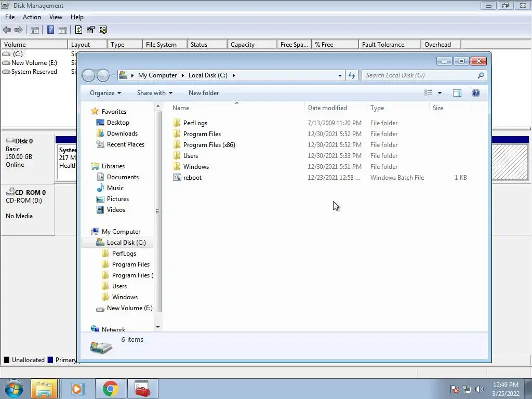Open the View menu in Disk Management
This screenshot has width=532, height=399.
point(56,17)
